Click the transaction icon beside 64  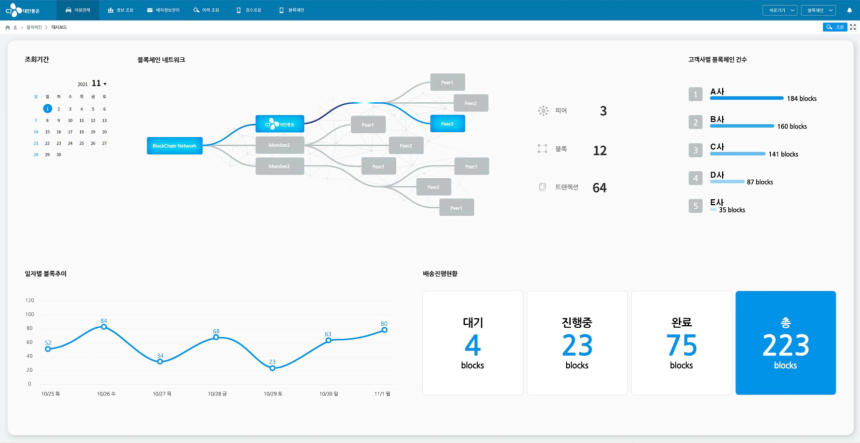click(x=543, y=187)
